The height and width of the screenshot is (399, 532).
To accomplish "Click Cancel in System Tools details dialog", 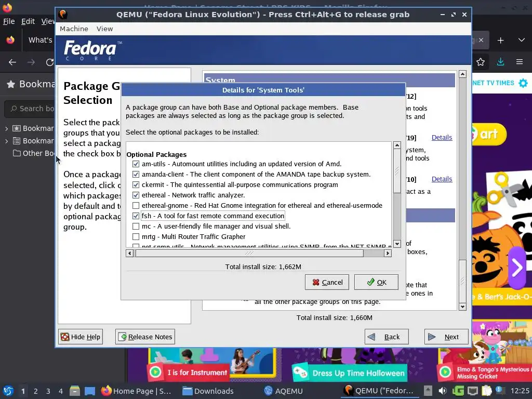I will [x=327, y=282].
